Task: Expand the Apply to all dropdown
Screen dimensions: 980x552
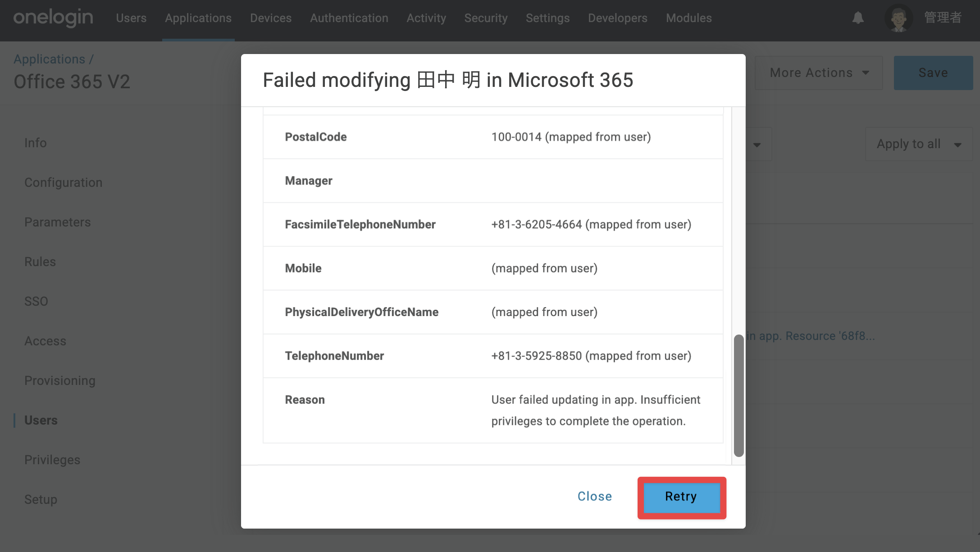Action: [919, 144]
